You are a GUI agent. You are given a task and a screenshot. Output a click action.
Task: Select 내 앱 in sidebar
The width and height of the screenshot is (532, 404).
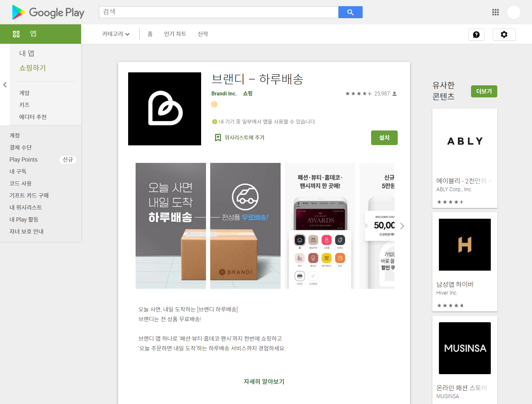(x=27, y=53)
